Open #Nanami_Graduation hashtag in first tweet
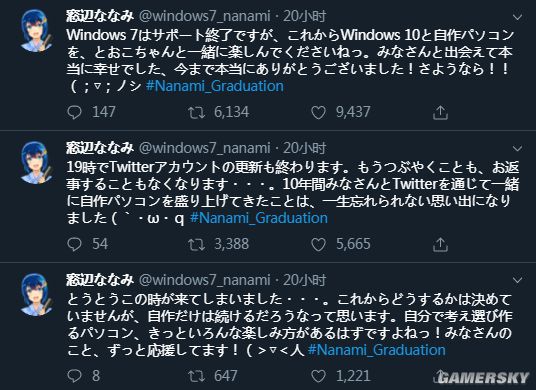This screenshot has height=390, width=536. point(215,86)
